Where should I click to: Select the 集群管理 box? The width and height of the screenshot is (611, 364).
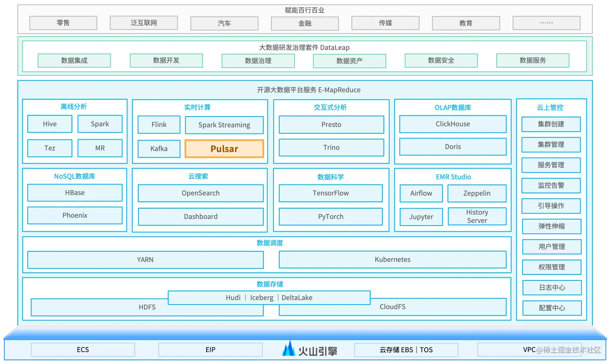(551, 144)
